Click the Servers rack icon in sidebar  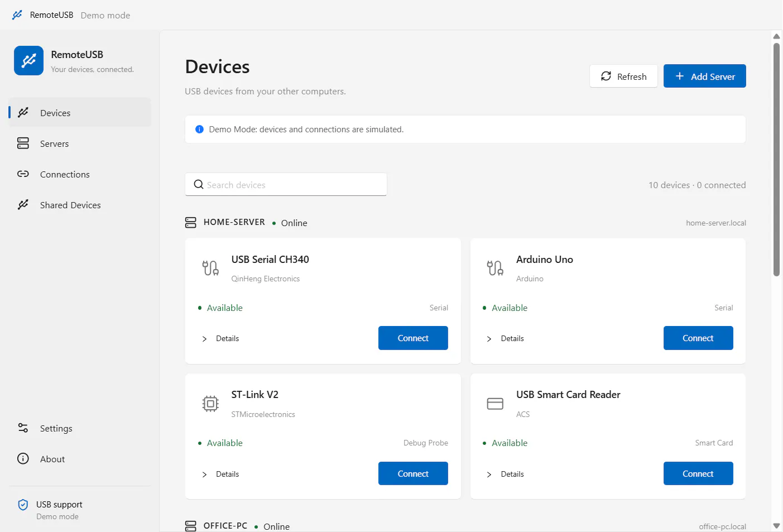(23, 143)
